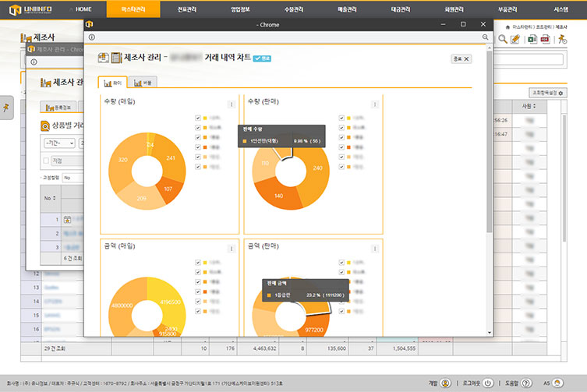The image size is (587, 392).
Task: Sort by the 사원 column header
Action: pos(529,106)
